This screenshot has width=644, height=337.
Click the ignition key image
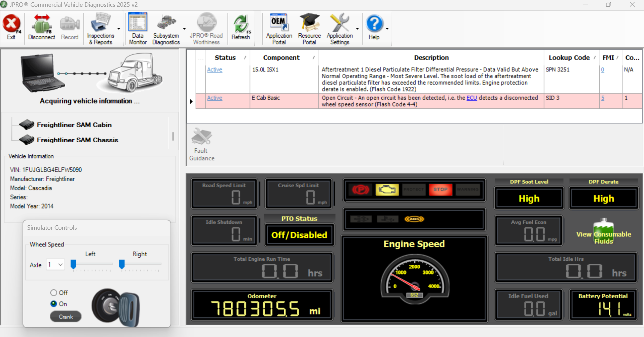[115, 307]
